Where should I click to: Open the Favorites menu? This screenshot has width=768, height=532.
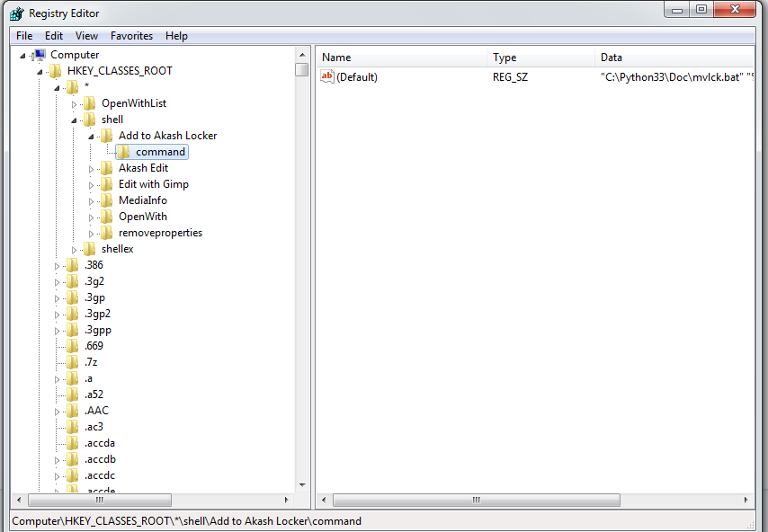tap(131, 36)
